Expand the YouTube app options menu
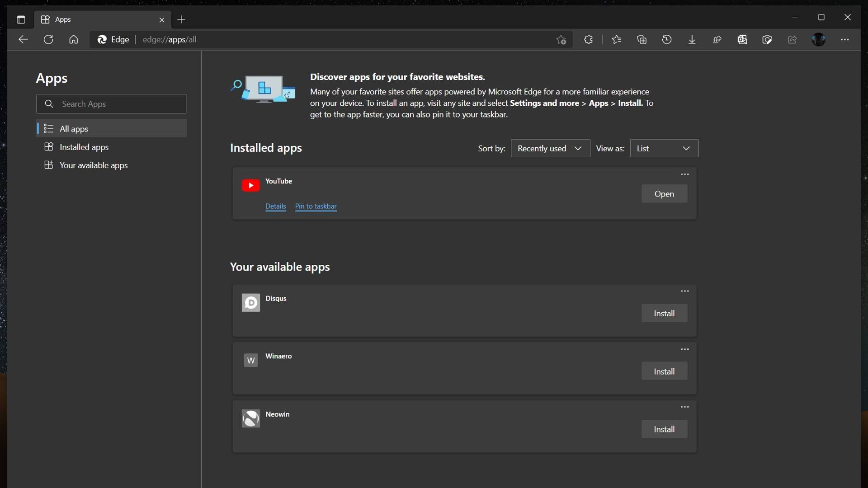This screenshot has height=488, width=868. [x=684, y=174]
